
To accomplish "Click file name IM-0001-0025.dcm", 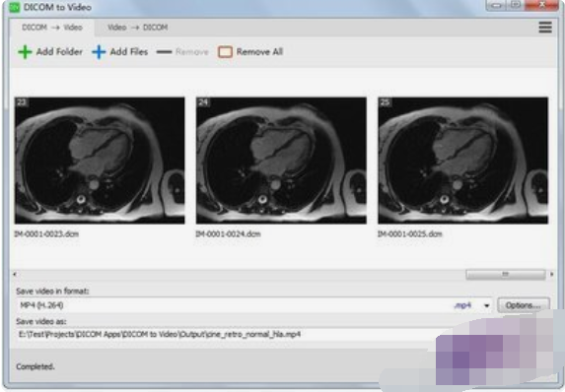I will [409, 234].
